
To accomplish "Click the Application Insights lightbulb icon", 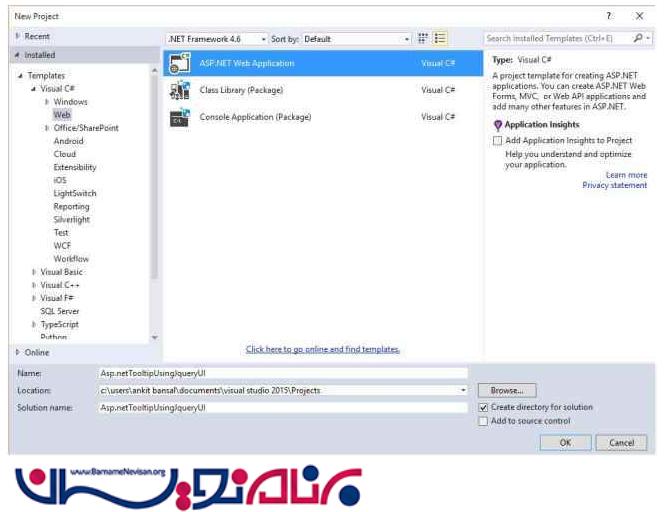I will tap(498, 125).
